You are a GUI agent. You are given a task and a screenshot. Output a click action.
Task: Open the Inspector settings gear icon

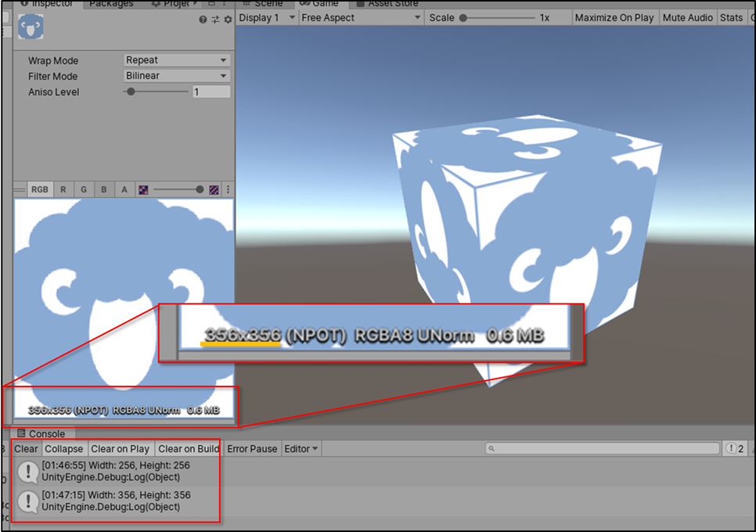[x=228, y=20]
